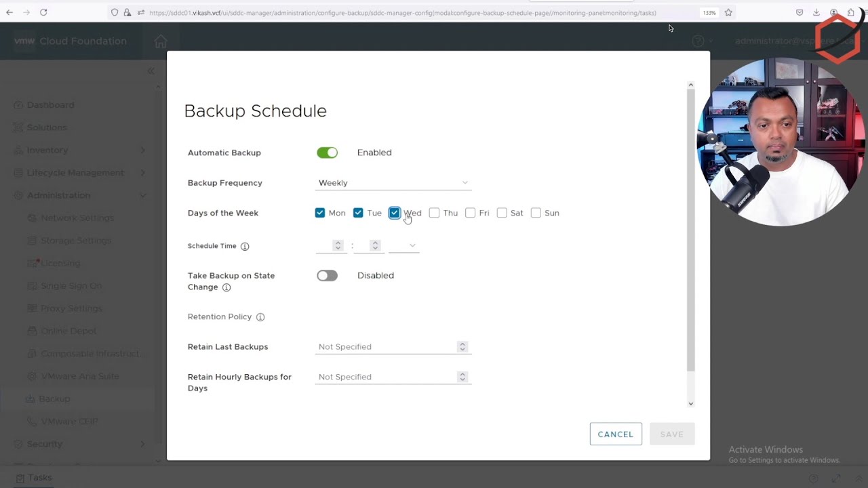This screenshot has width=868, height=488.
Task: Click info icon for Take Backup on State Change
Action: point(226,287)
